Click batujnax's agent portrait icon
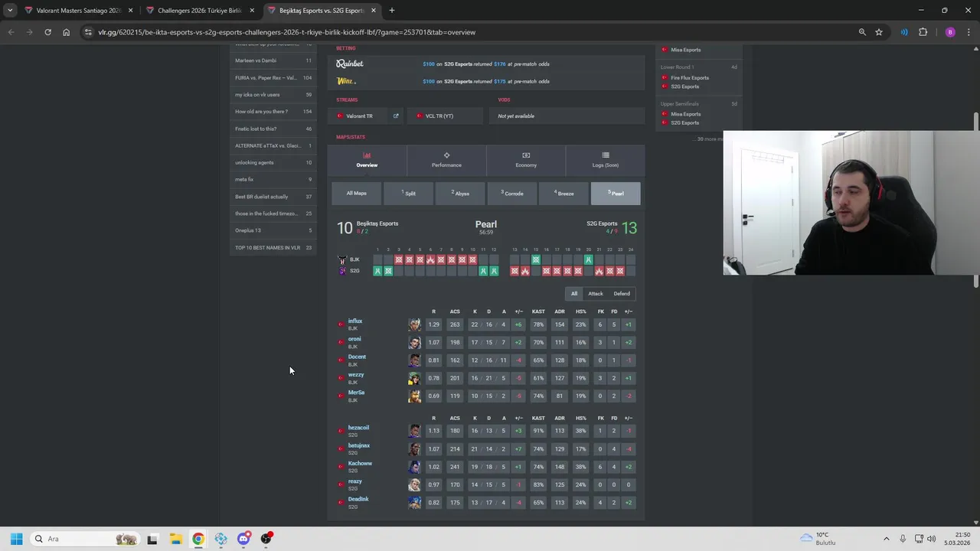The width and height of the screenshot is (980, 551). pos(414,449)
